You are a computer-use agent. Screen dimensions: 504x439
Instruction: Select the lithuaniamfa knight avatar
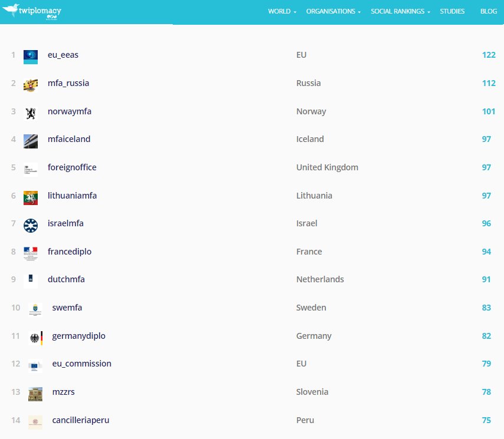[31, 197]
